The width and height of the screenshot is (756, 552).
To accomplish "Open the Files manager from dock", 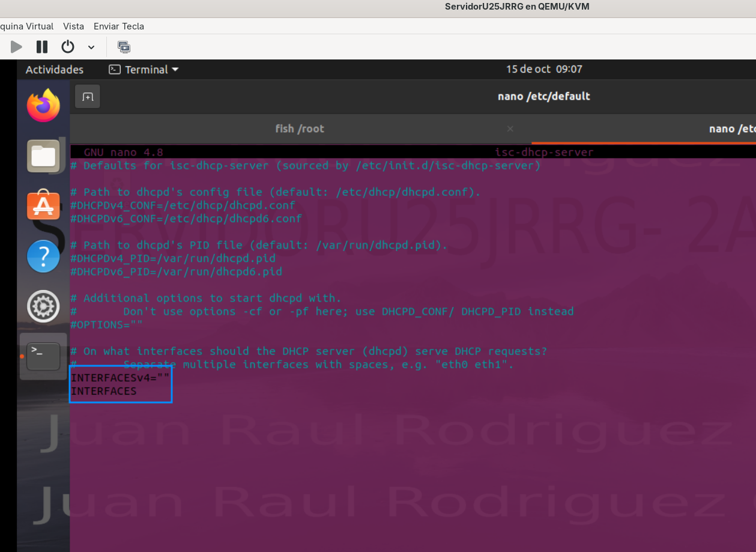I will 43,156.
